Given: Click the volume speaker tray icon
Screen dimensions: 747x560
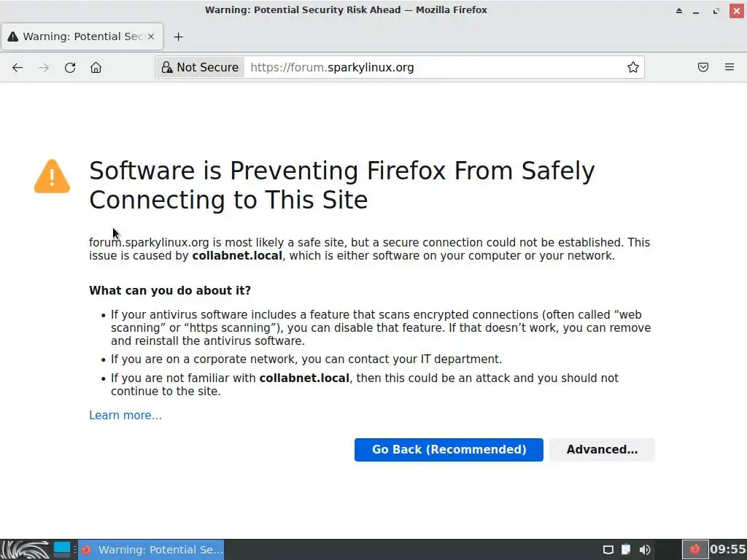Looking at the screenshot, I should click(645, 550).
